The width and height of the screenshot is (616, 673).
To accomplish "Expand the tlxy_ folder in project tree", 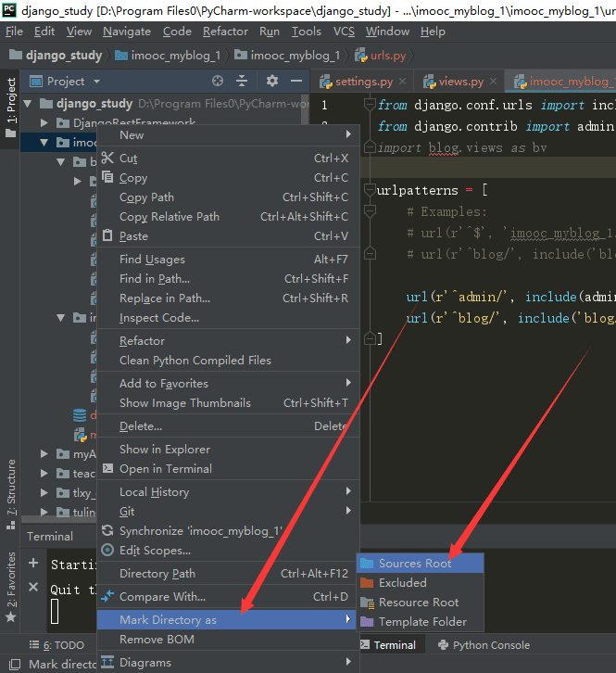I will click(x=44, y=492).
